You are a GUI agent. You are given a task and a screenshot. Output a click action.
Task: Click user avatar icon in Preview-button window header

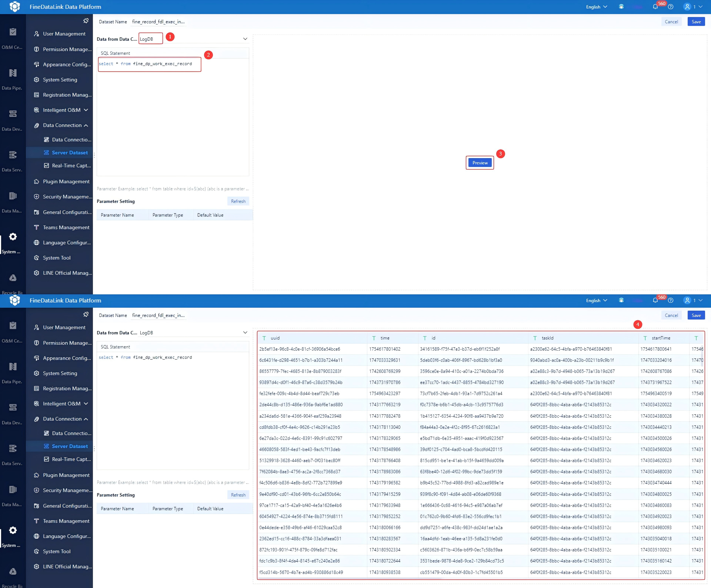click(x=687, y=7)
